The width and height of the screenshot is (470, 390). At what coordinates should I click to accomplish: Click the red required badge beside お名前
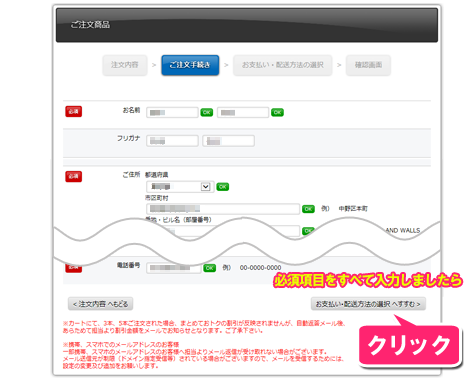[74, 111]
